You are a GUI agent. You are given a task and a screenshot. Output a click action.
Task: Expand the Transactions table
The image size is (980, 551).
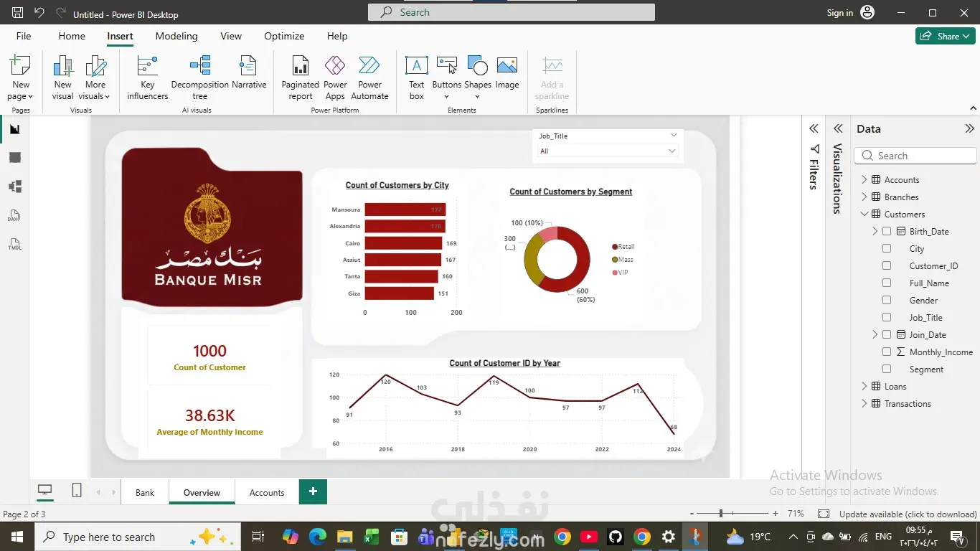point(864,404)
